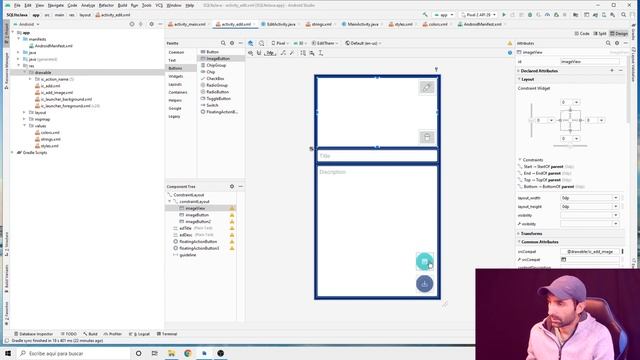This screenshot has height=360, width=640.
Task: Click the Clear All Constraints icon
Action: tap(283, 53)
